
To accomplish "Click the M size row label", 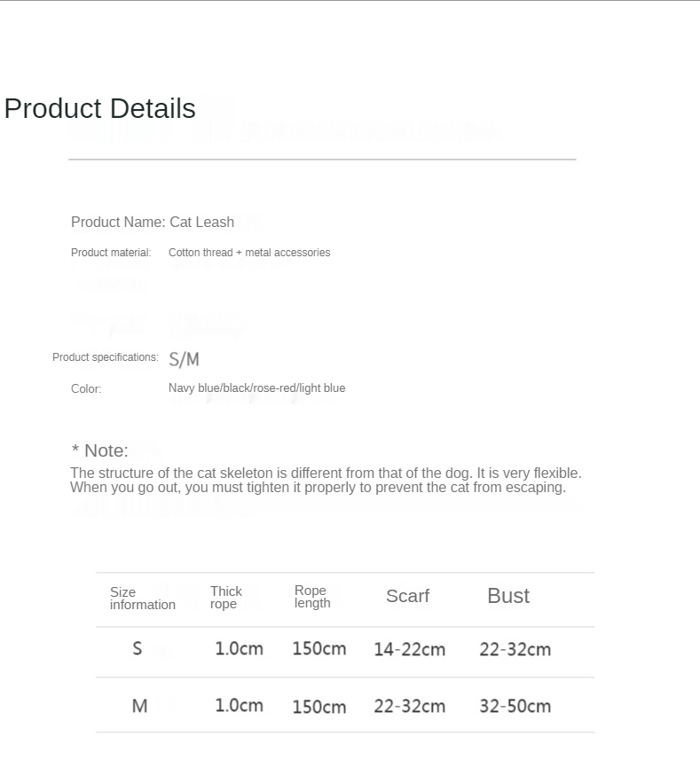I will 139,706.
